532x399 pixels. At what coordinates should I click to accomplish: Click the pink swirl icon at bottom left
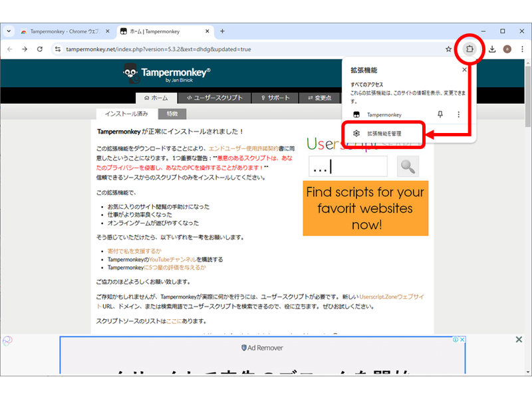(7, 340)
